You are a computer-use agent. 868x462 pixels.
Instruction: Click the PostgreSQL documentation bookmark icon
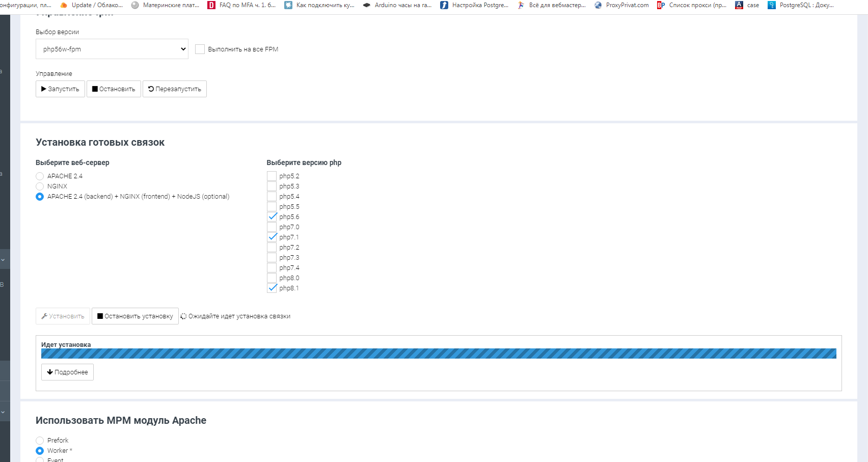[771, 5]
